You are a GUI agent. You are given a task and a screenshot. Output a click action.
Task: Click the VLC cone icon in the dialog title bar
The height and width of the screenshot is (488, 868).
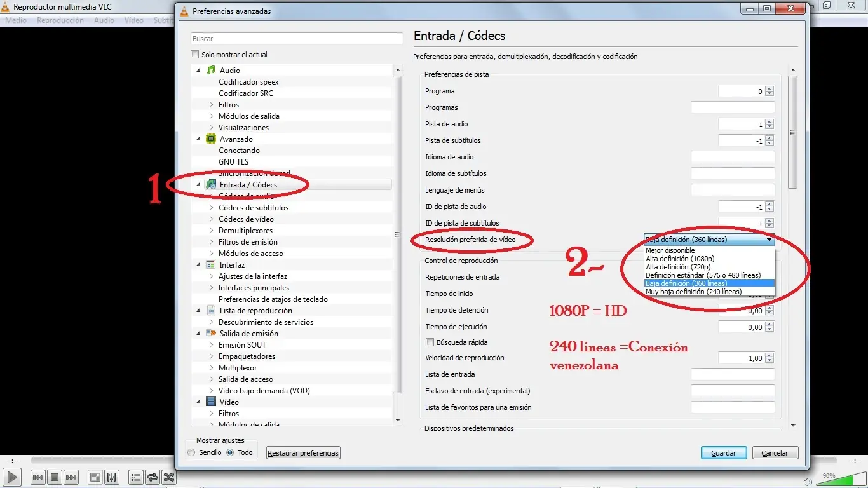click(x=184, y=11)
